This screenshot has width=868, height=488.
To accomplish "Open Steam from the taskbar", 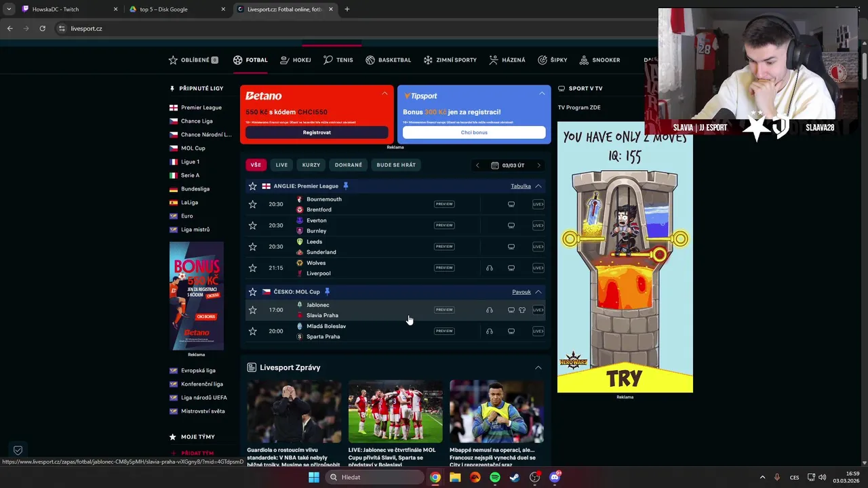I will coord(515,477).
